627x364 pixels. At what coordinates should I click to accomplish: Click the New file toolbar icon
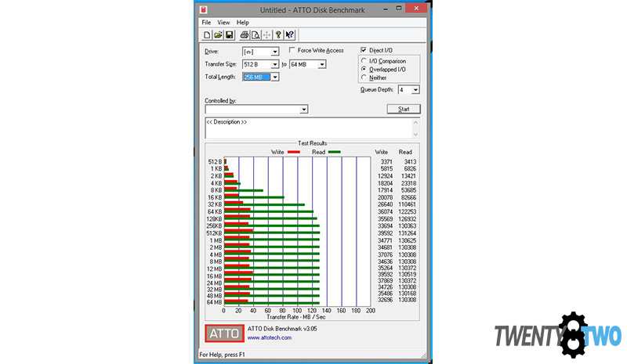207,35
